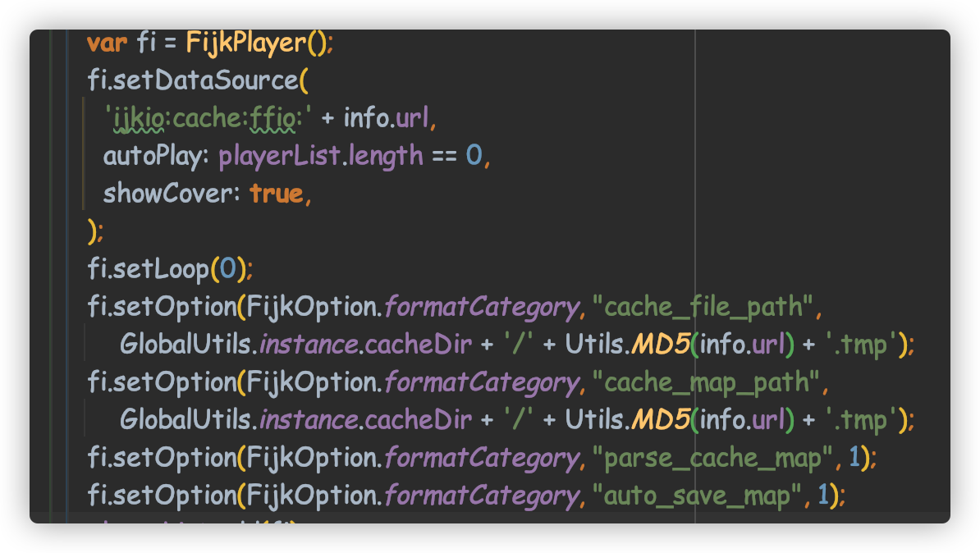Click info.url on the setDataSource argument line

(387, 118)
